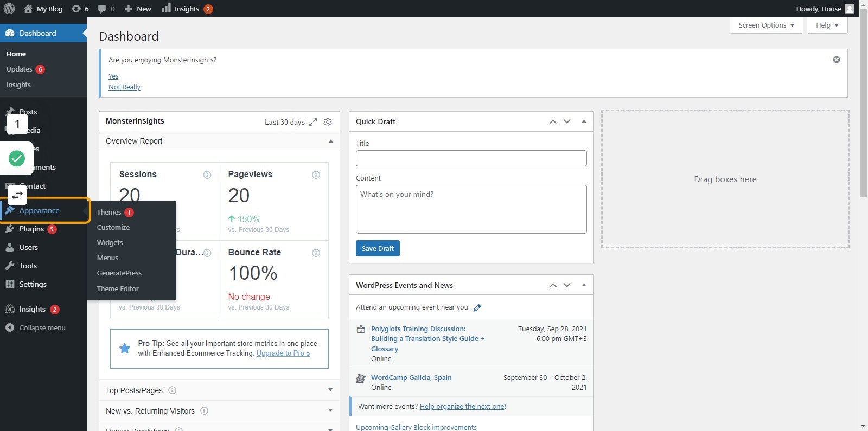Open the MonsterInsights widget settings gear
This screenshot has width=868, height=431.
(328, 122)
